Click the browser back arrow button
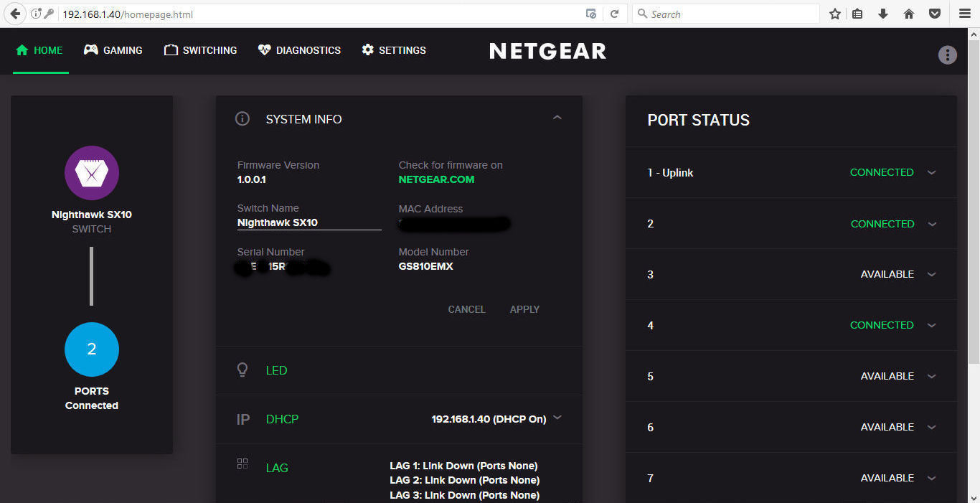980x503 pixels. click(x=15, y=14)
